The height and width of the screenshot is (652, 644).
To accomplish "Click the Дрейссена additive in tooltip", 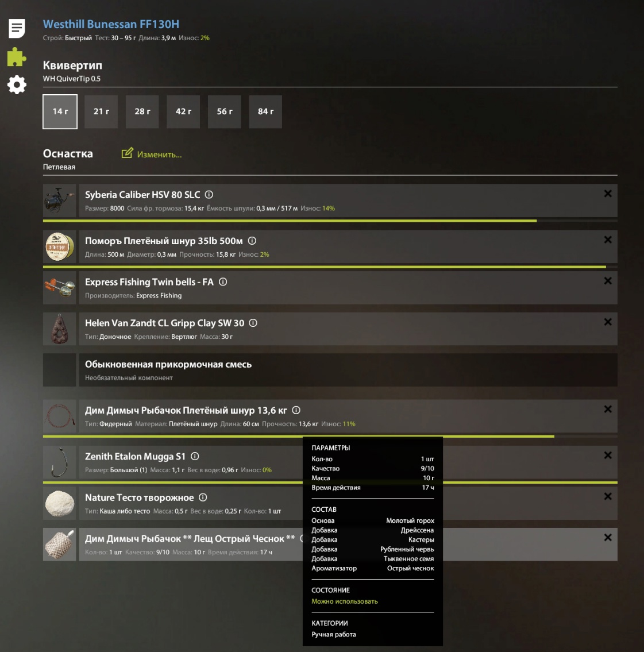I will [x=417, y=530].
